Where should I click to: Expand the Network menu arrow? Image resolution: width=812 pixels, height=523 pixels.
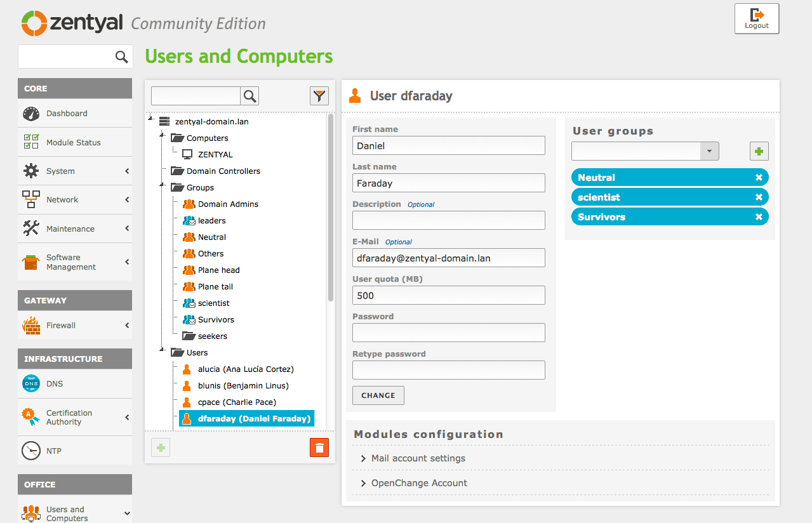coord(127,200)
